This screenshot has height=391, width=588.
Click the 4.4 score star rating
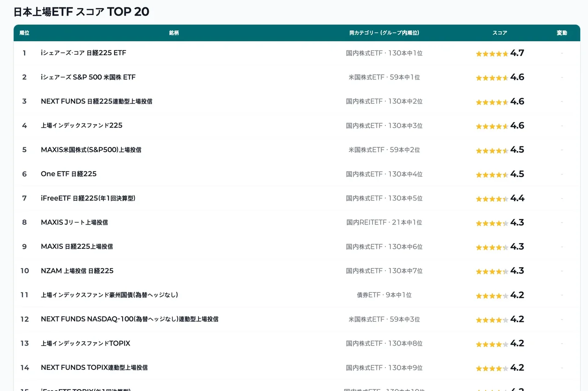pos(492,199)
